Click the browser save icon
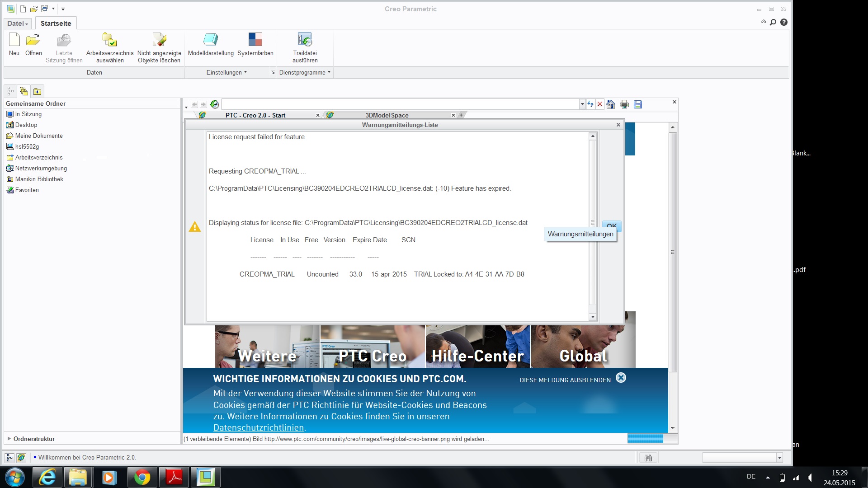Screen dimensions: 868x488 [638, 104]
